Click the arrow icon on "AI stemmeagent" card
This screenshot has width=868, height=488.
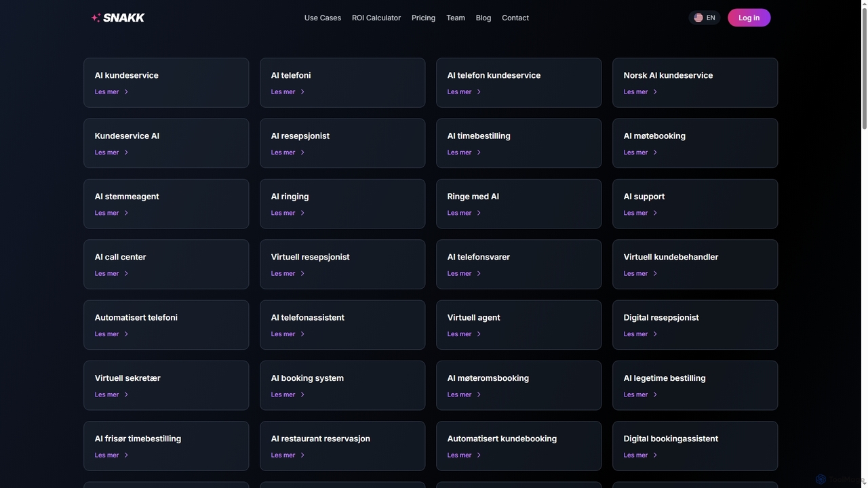(126, 213)
